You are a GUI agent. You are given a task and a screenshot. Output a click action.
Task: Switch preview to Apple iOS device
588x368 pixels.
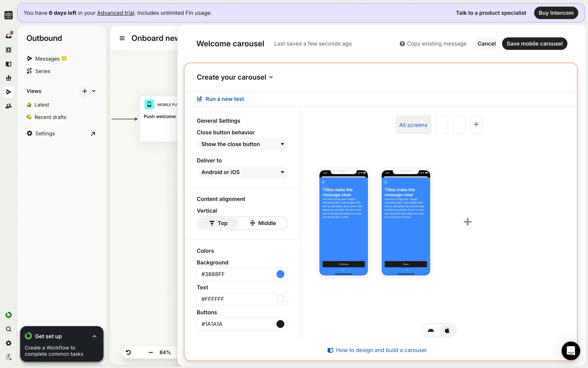coord(447,330)
